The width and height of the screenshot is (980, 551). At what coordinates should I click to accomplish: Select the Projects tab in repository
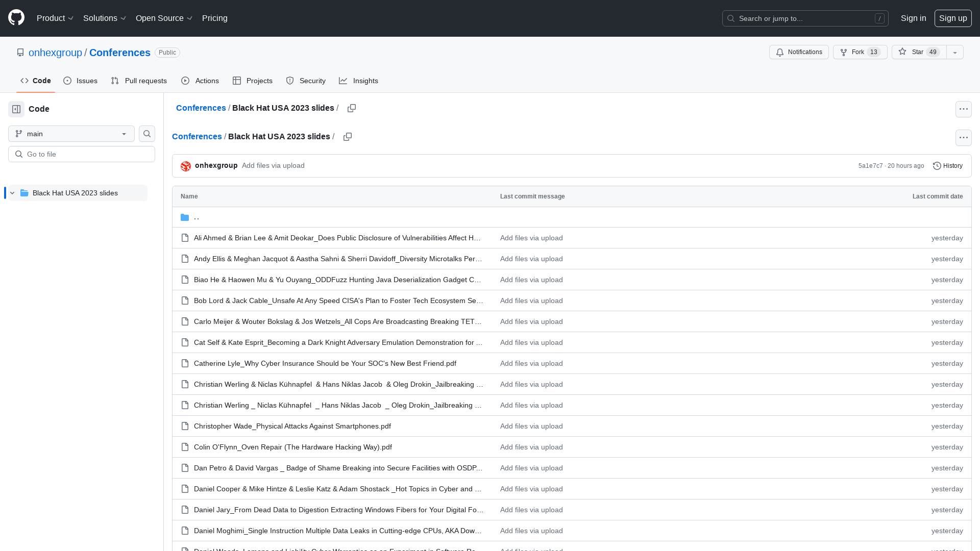(x=252, y=81)
